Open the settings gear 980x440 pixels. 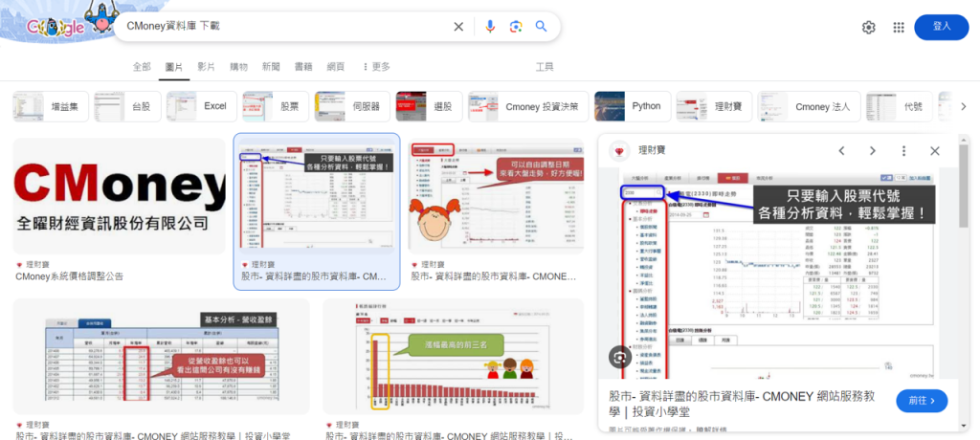[869, 28]
